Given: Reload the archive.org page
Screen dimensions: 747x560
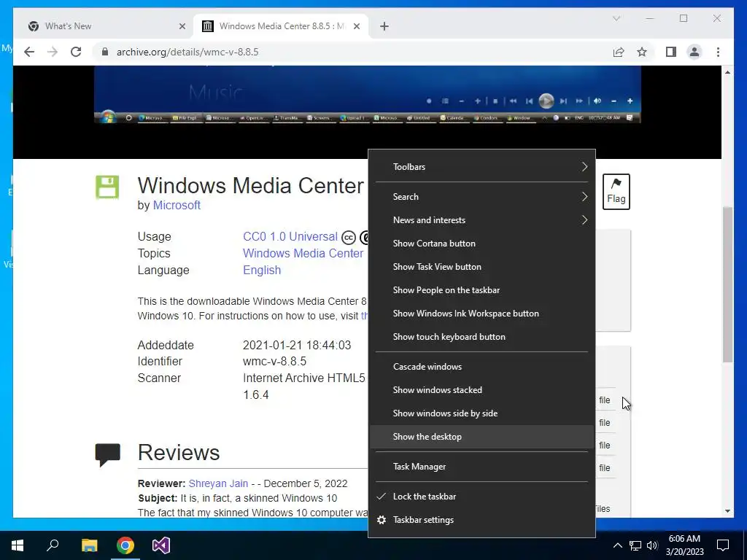Looking at the screenshot, I should point(76,52).
